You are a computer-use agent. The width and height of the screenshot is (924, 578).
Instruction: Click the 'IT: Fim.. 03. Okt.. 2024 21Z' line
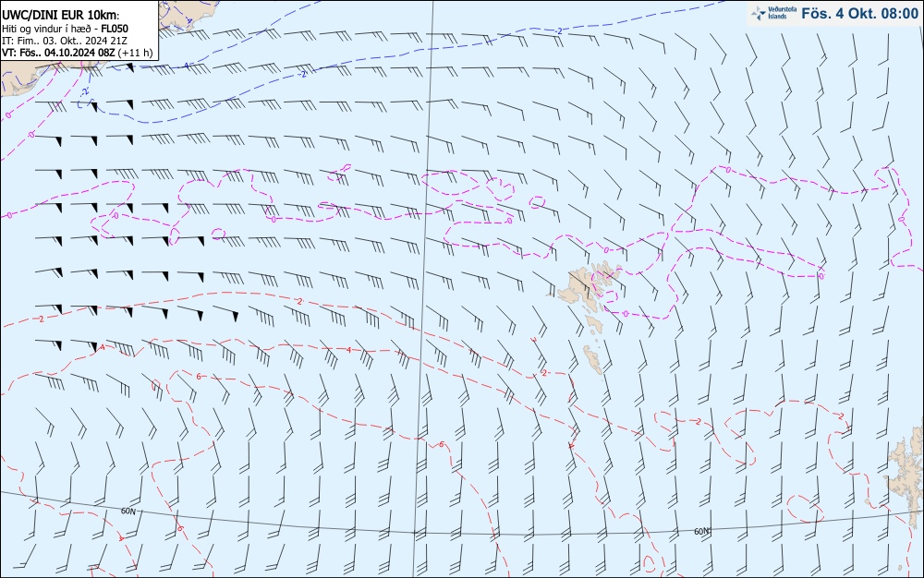(x=65, y=41)
